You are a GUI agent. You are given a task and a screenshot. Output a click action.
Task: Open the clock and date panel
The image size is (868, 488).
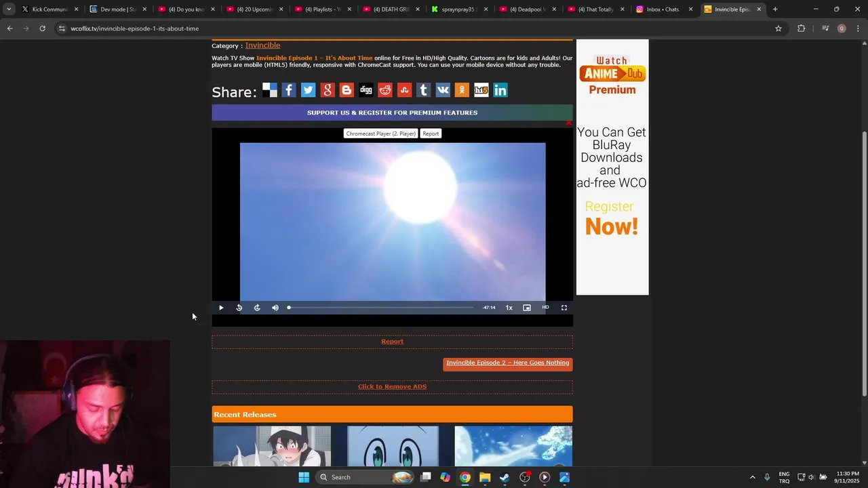(x=848, y=477)
